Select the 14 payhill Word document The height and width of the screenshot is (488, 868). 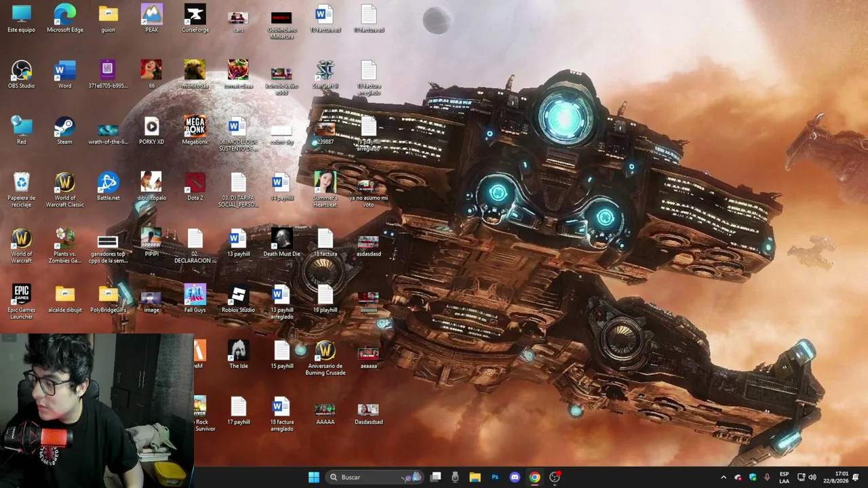[x=281, y=187]
